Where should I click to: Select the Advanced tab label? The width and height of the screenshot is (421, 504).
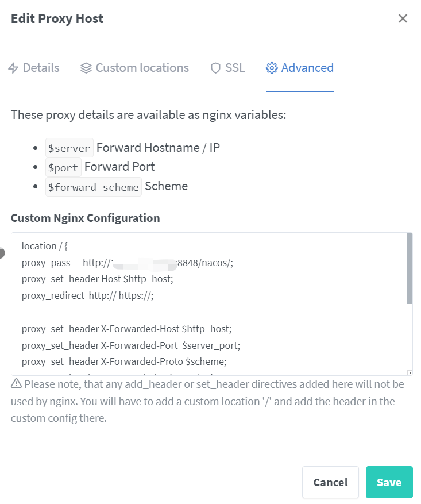[307, 68]
